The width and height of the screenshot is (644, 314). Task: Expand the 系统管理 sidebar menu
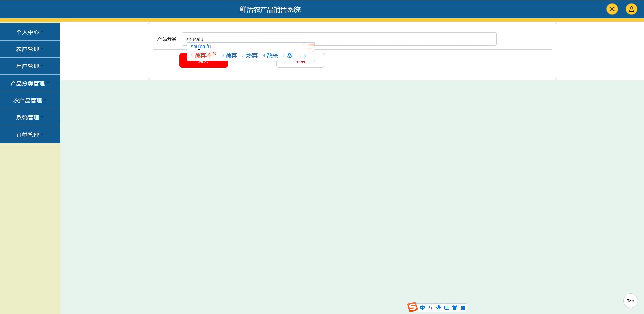[x=30, y=117]
